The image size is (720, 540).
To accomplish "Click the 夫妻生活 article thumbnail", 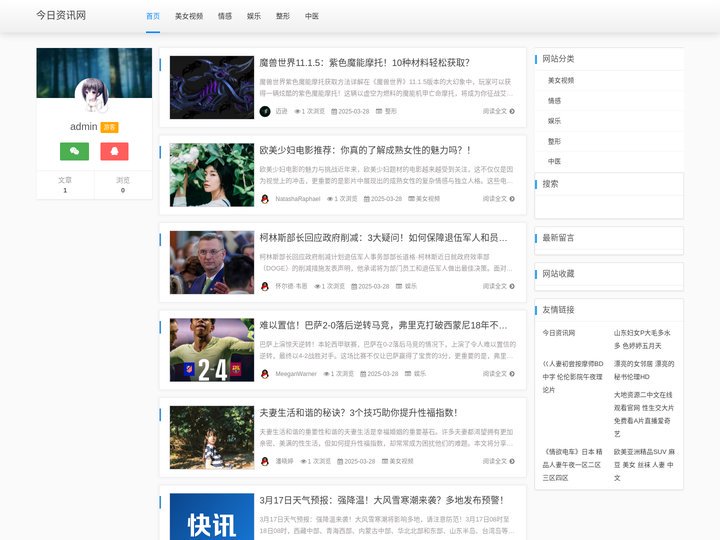I will 212,437.
